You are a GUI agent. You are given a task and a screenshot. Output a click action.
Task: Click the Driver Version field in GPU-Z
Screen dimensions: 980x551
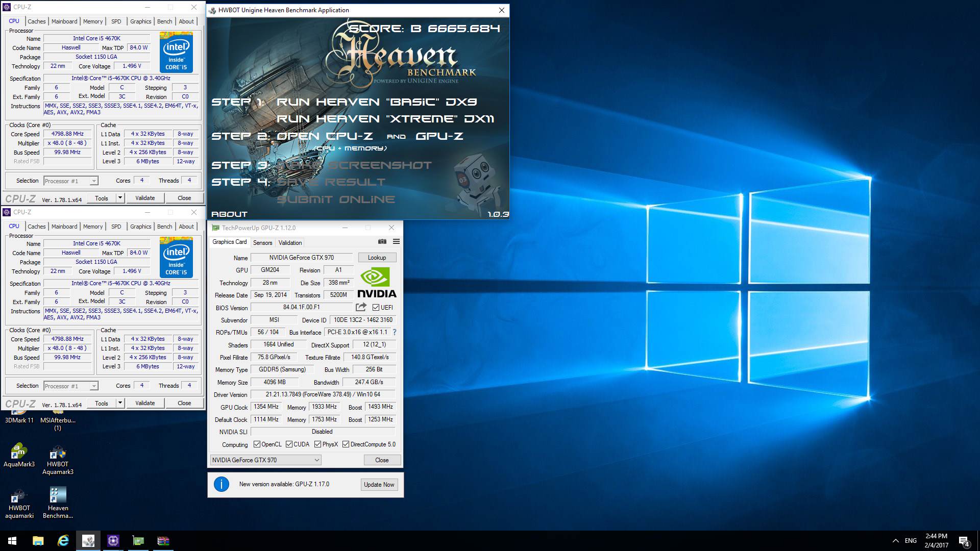323,394
